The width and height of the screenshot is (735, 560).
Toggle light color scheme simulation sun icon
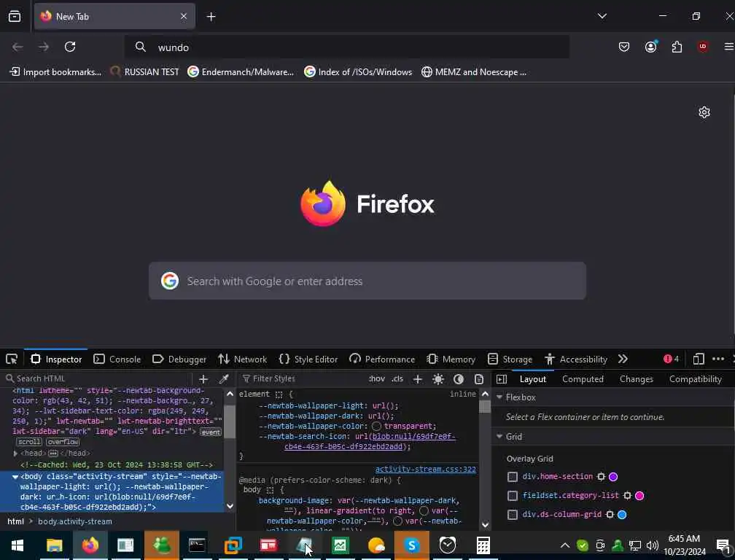pyautogui.click(x=437, y=379)
